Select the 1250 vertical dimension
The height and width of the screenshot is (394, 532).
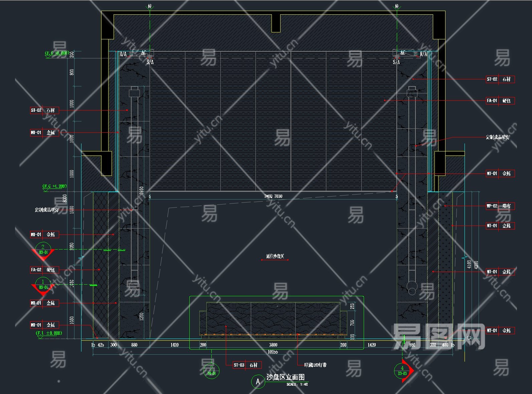142,316
